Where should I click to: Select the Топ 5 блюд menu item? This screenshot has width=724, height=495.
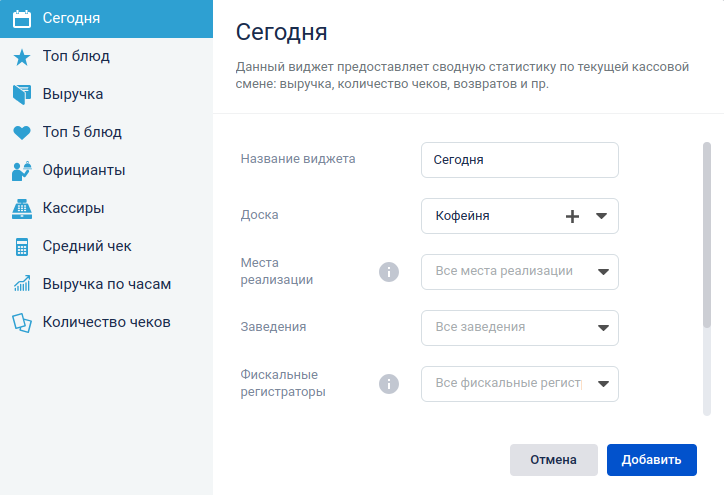[106, 132]
